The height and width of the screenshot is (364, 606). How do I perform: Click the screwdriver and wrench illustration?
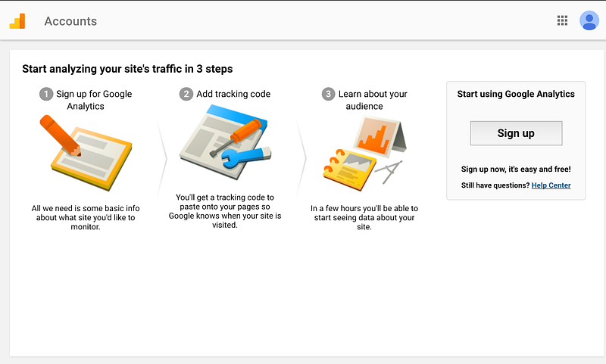tap(225, 142)
